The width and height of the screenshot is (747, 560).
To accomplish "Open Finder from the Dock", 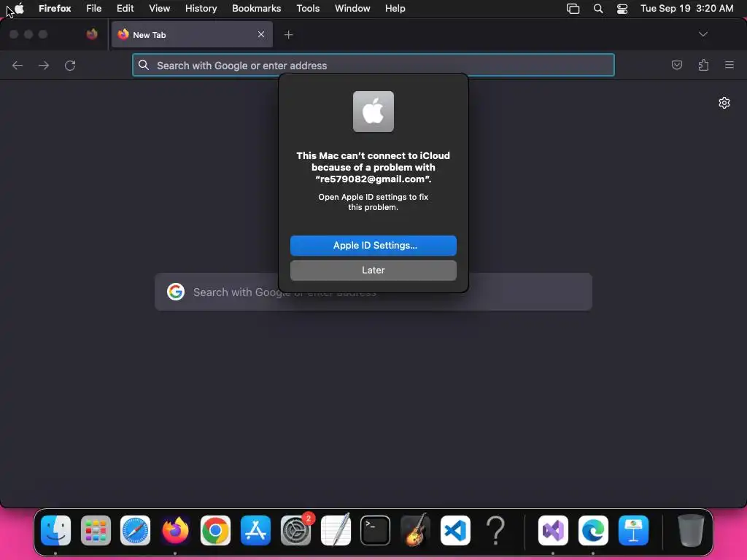I will (x=55, y=531).
